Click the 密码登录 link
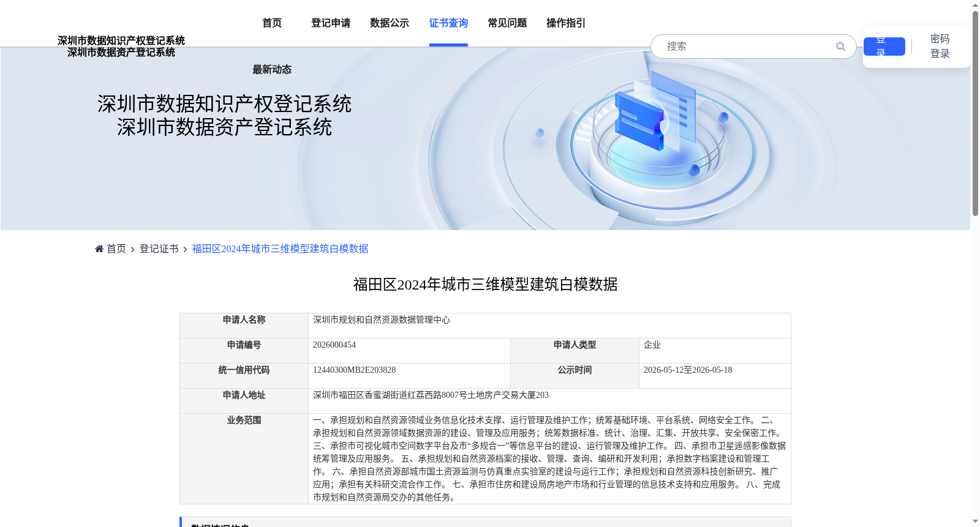The width and height of the screenshot is (980, 527). pyautogui.click(x=940, y=47)
